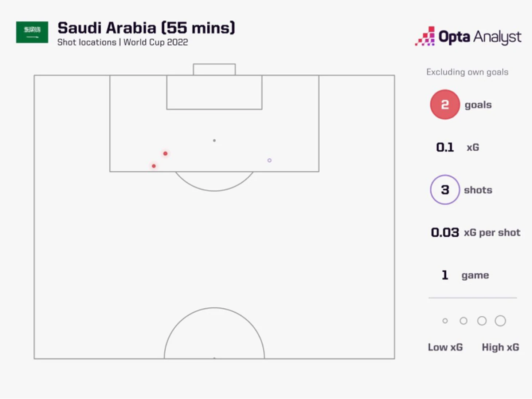
Task: Click the Low xG label
Action: coord(445,347)
